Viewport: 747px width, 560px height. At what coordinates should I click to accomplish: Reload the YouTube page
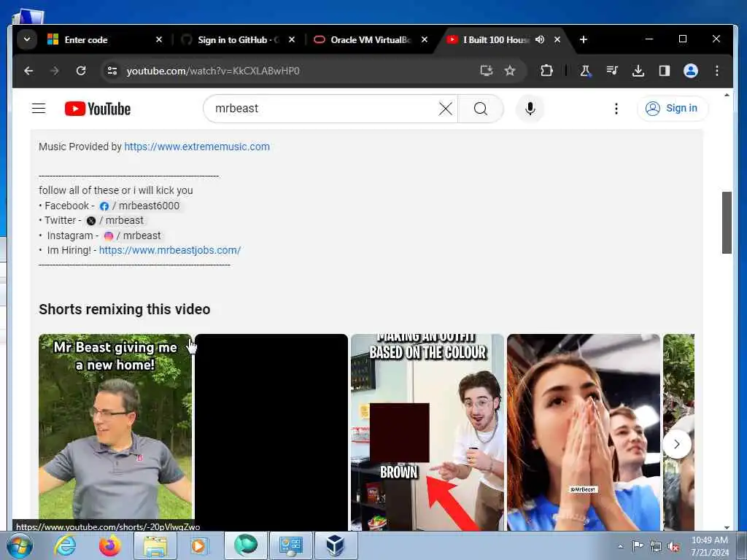pos(81,71)
